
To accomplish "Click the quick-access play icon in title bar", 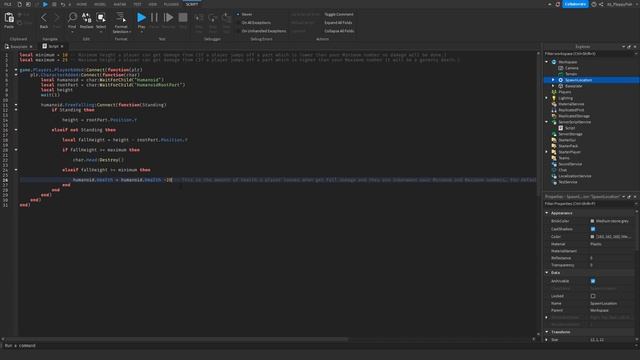I will [x=45, y=4].
